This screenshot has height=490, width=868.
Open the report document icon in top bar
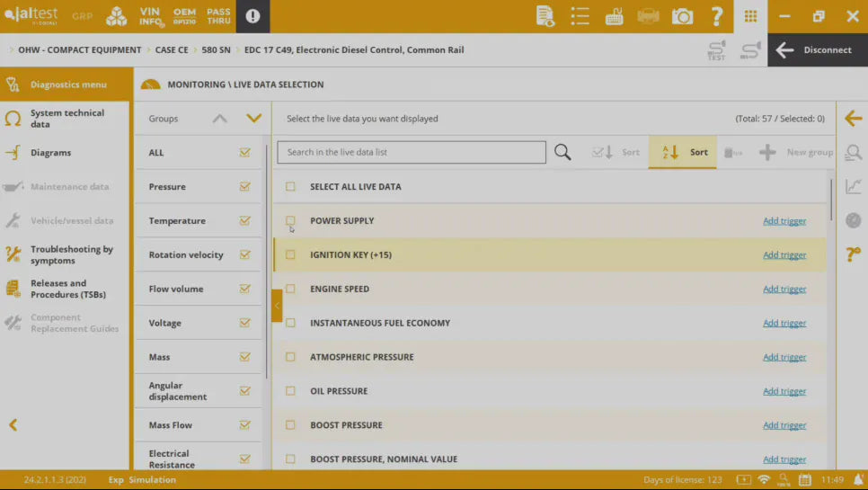[x=545, y=16]
